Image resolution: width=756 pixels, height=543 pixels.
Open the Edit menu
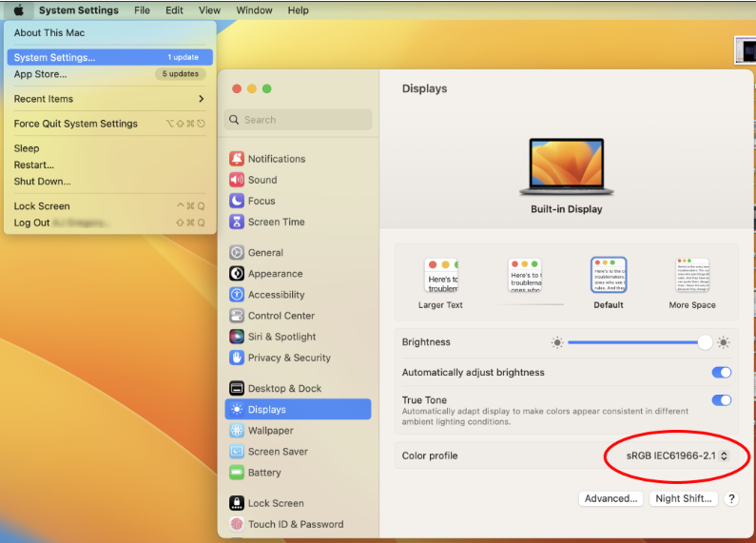click(174, 10)
